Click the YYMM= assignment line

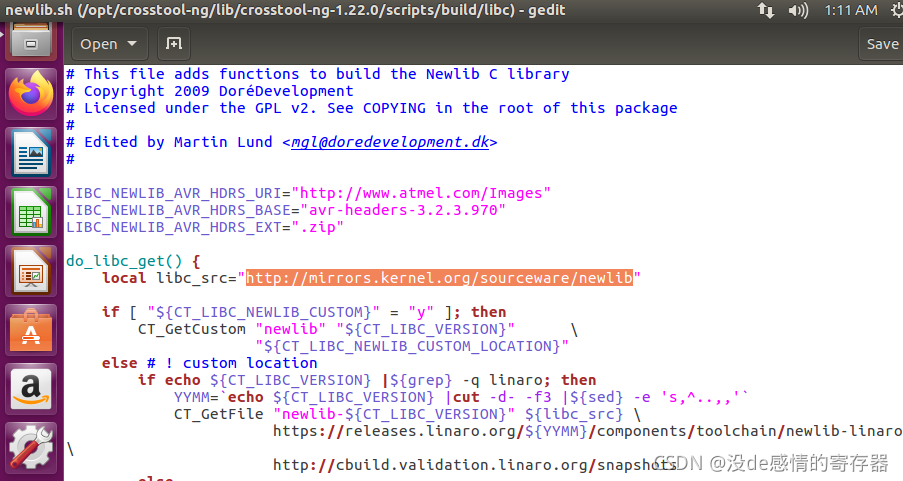(461, 397)
